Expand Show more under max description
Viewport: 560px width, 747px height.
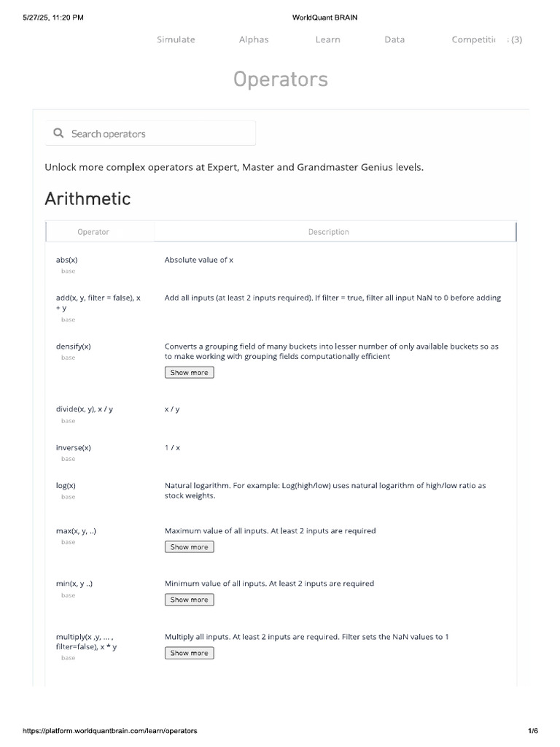tap(189, 547)
